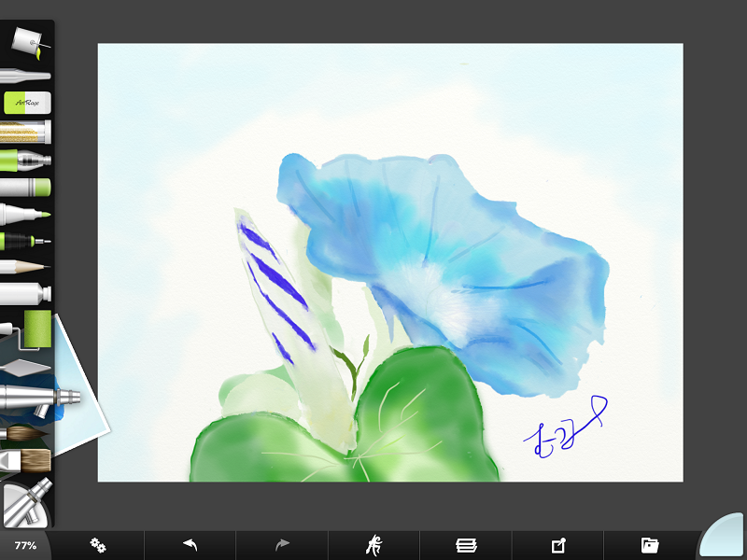
Task: Select the pencil tool
Action: click(25, 267)
